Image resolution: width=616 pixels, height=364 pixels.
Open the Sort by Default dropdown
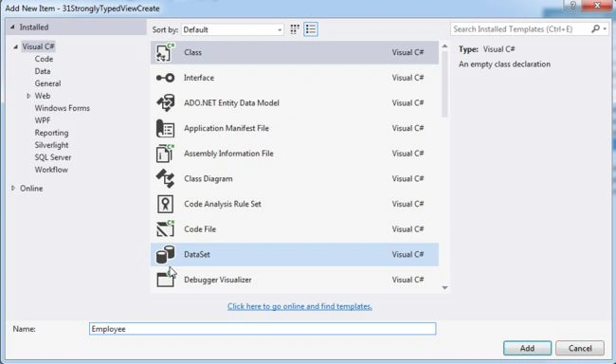coord(232,30)
